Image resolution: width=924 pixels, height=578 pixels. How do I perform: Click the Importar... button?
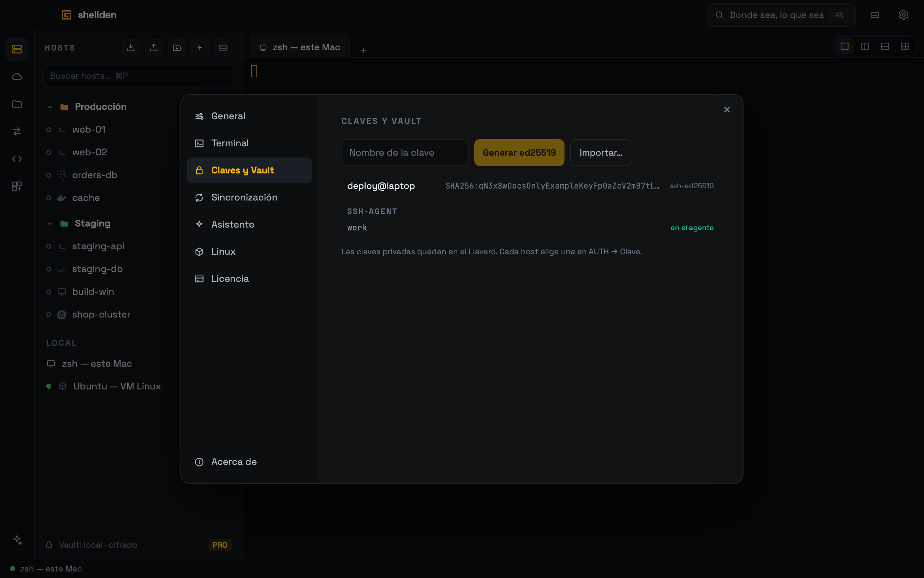[x=601, y=152]
